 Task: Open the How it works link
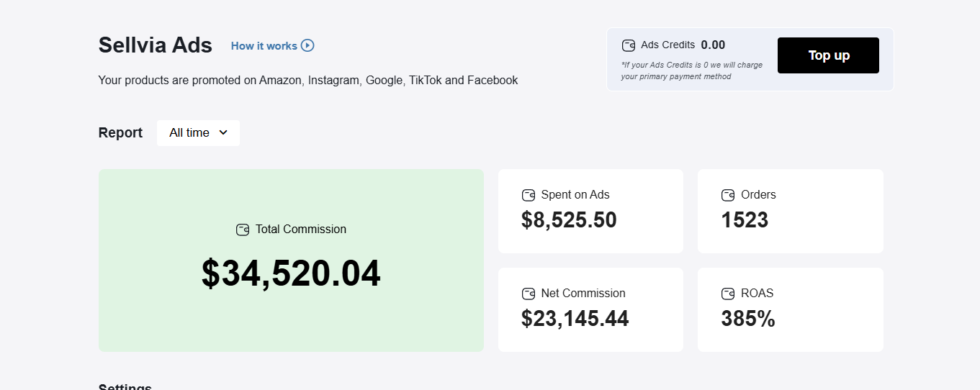pyautogui.click(x=264, y=46)
